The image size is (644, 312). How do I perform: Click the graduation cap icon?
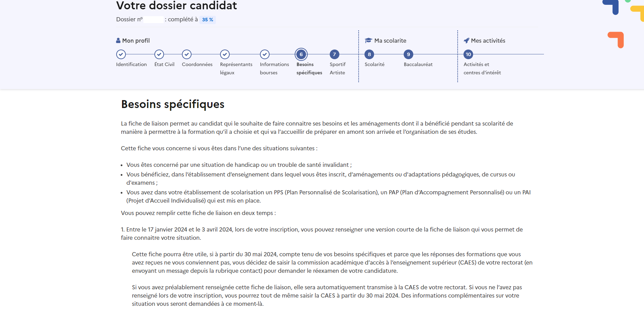368,41
